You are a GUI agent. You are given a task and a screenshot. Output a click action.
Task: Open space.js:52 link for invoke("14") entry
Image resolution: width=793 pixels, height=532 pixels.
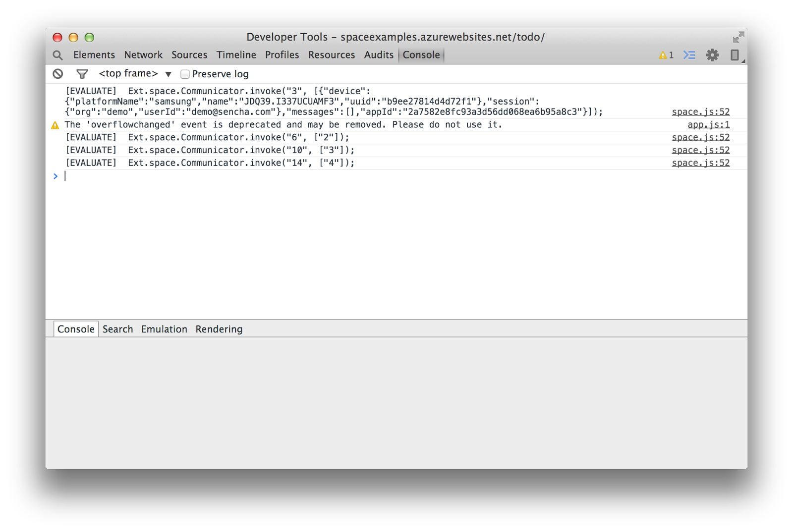[x=701, y=163]
